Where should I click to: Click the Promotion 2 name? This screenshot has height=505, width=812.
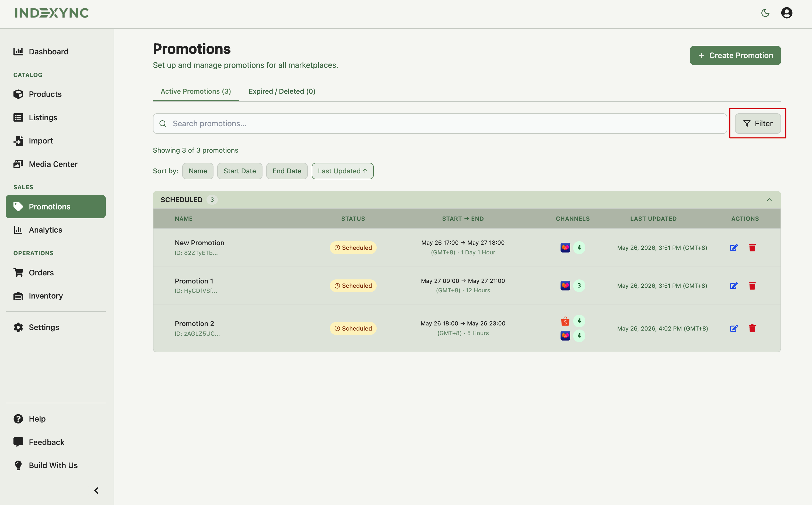(x=194, y=324)
